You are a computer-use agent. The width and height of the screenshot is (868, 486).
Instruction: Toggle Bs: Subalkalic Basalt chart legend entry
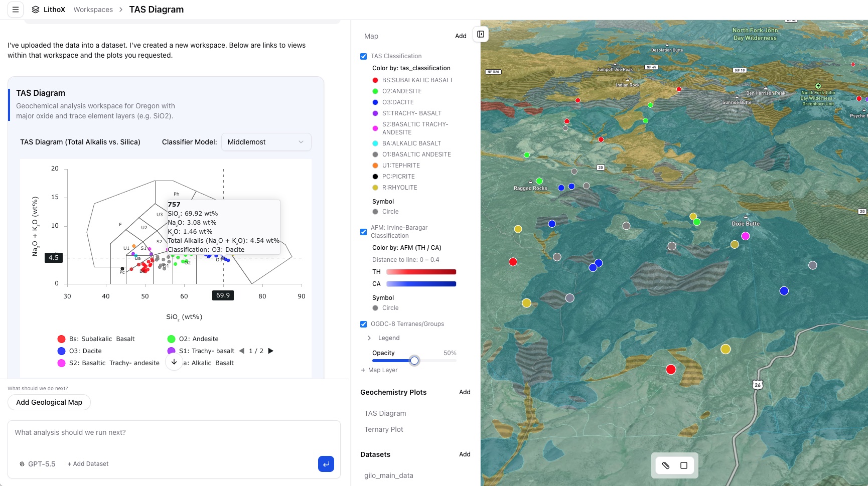pos(96,339)
